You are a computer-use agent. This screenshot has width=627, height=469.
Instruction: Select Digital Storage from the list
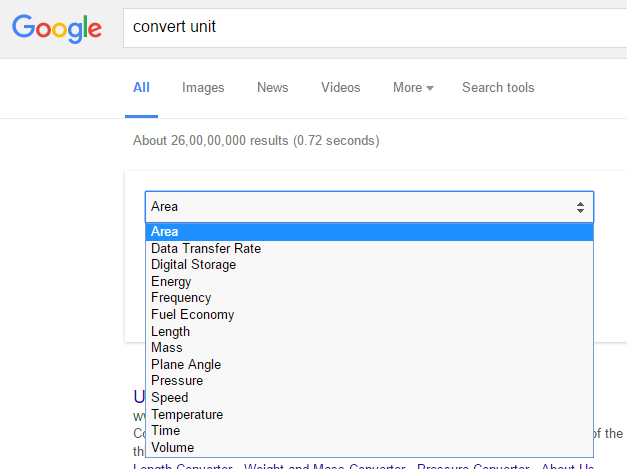(193, 265)
